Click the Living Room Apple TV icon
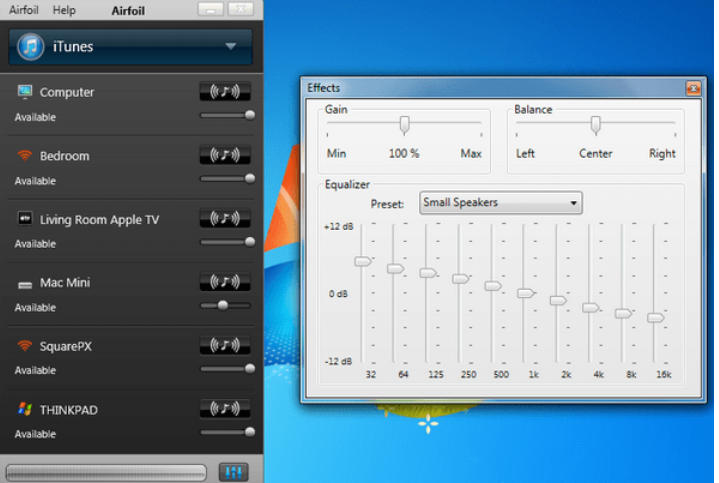Viewport: 719px width, 483px height. coord(25,219)
